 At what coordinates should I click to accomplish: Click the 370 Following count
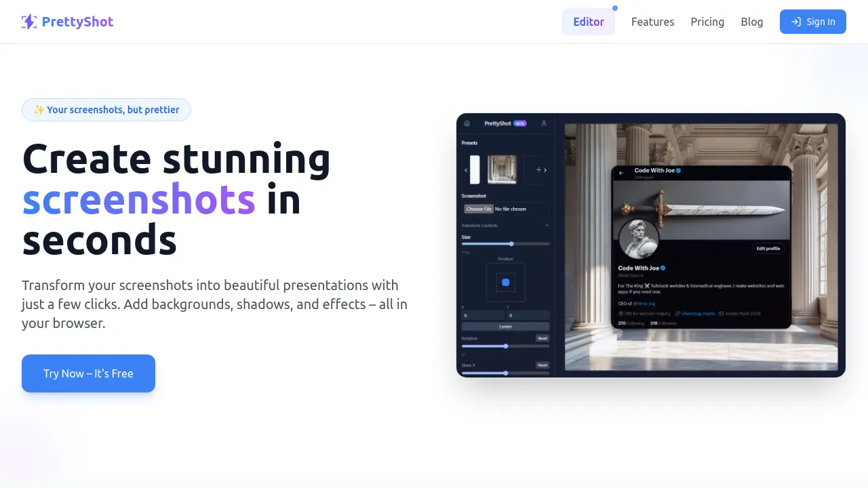(631, 323)
